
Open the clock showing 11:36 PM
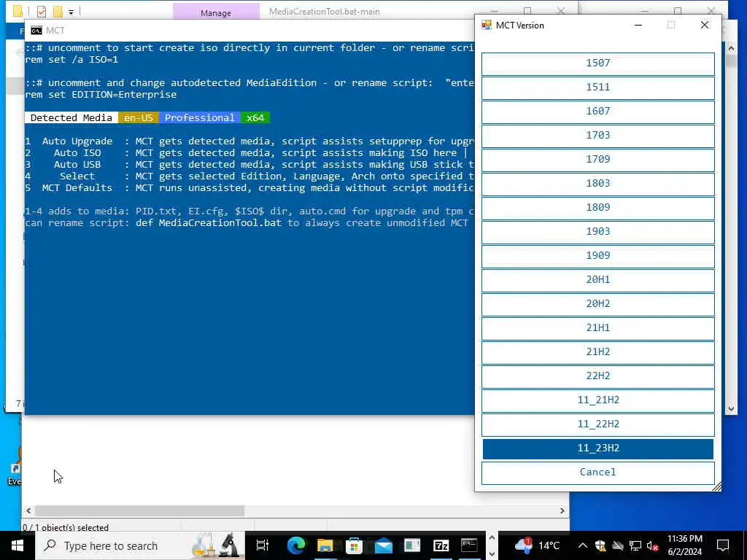[684, 545]
